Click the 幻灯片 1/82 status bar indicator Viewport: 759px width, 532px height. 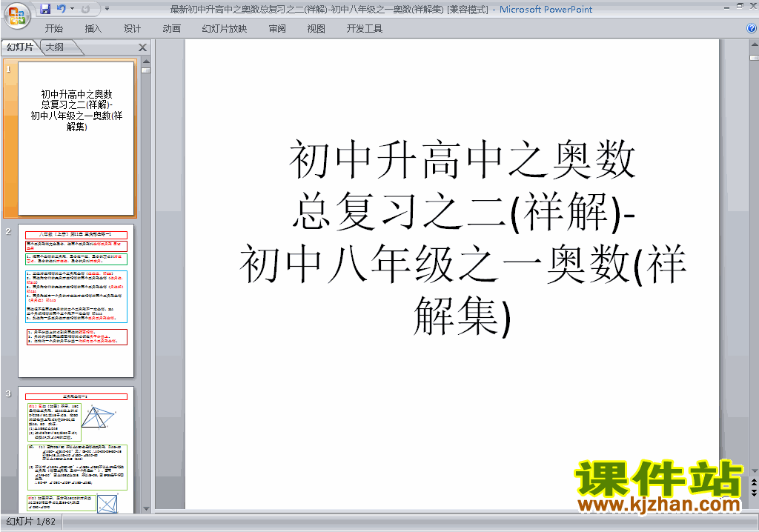(31, 522)
